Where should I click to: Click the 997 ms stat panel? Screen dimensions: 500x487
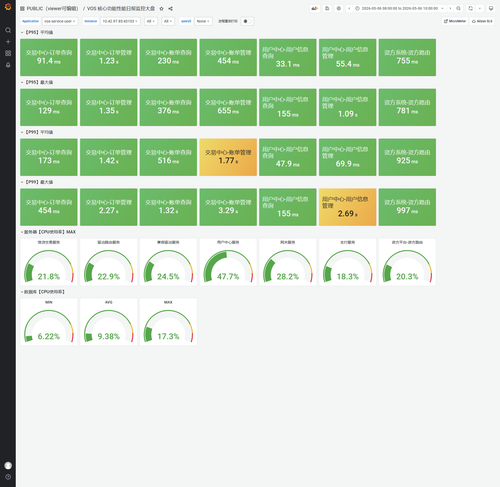point(407,207)
